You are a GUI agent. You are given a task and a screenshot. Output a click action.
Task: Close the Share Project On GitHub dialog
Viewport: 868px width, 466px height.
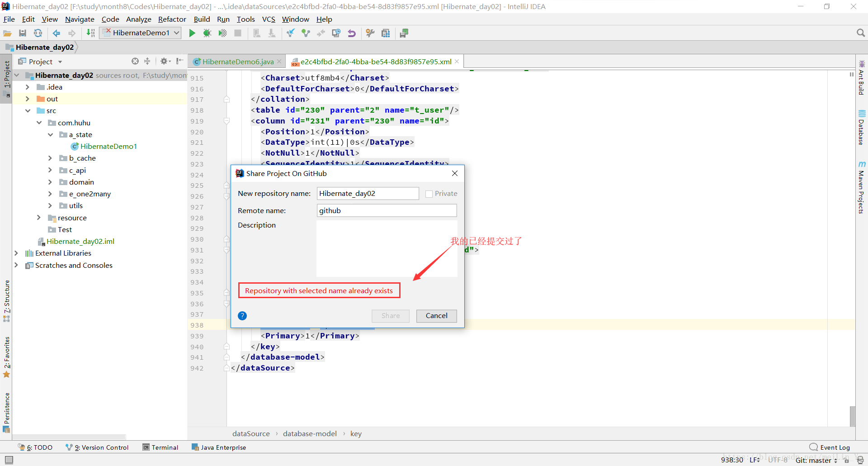coord(455,173)
